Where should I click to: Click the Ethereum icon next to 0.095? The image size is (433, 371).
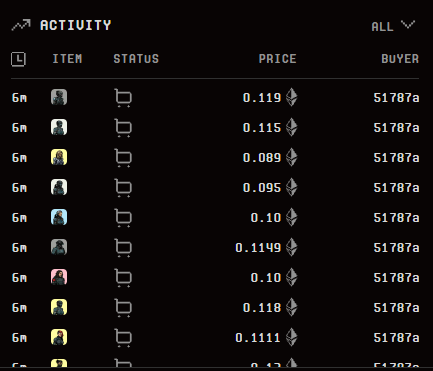tap(292, 187)
